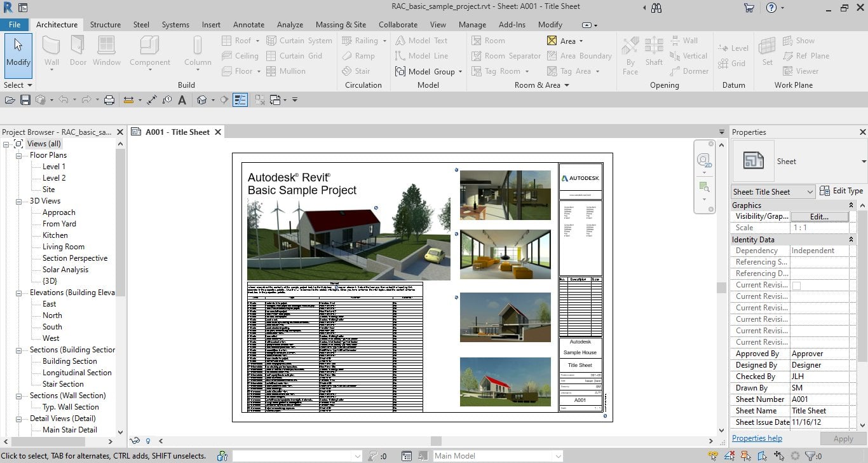
Task: Click the Visibility/Graphics Edit button
Action: [819, 216]
